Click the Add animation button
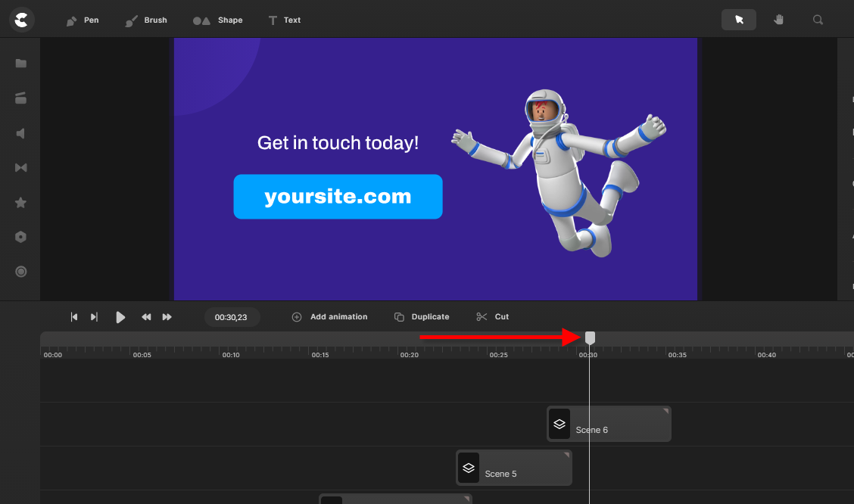The height and width of the screenshot is (504, 854). 330,317
